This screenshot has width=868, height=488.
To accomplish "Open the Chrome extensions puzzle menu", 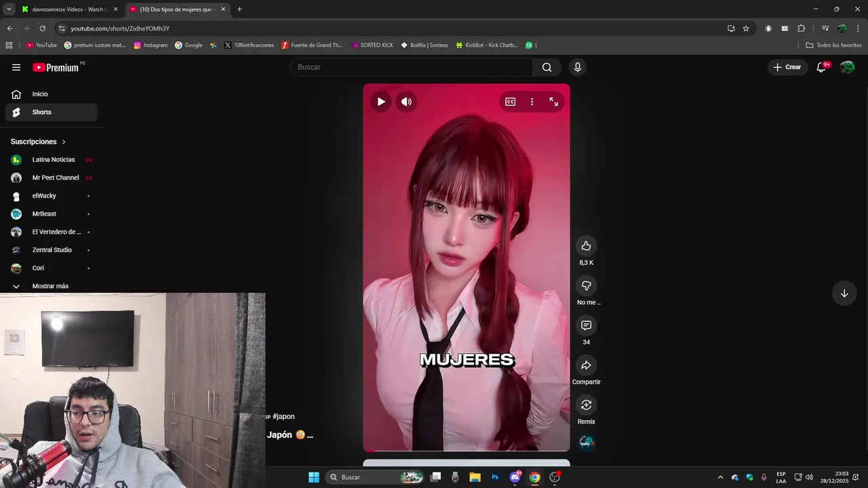I will click(x=802, y=28).
